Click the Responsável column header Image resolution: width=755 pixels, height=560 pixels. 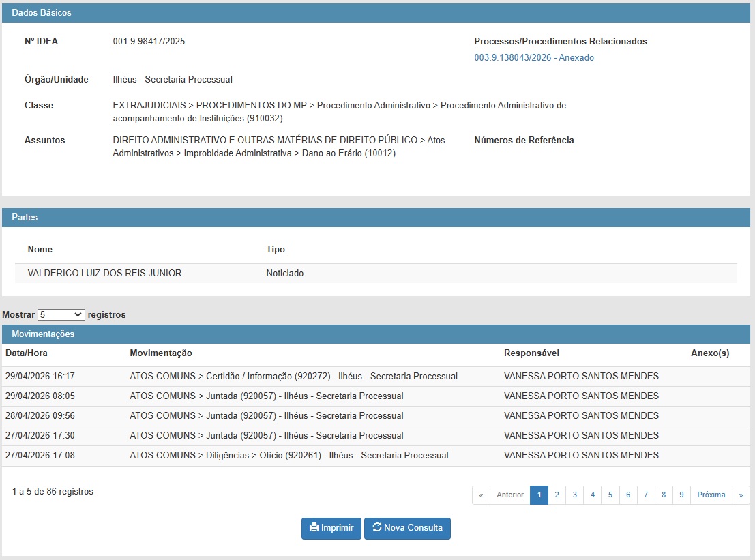pyautogui.click(x=531, y=353)
